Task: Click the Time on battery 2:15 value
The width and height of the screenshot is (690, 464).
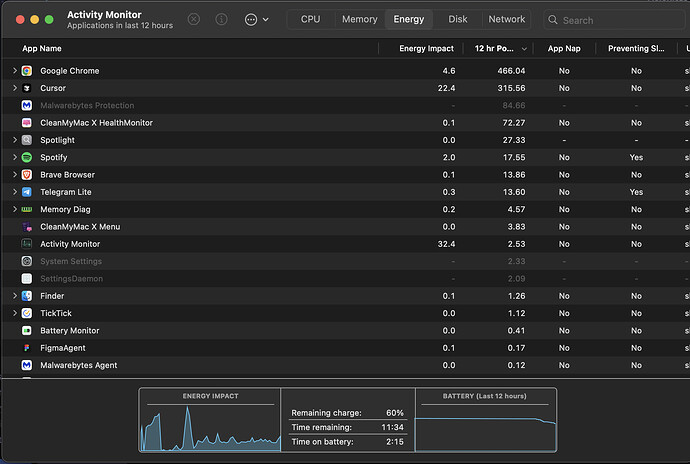Action: pyautogui.click(x=395, y=442)
